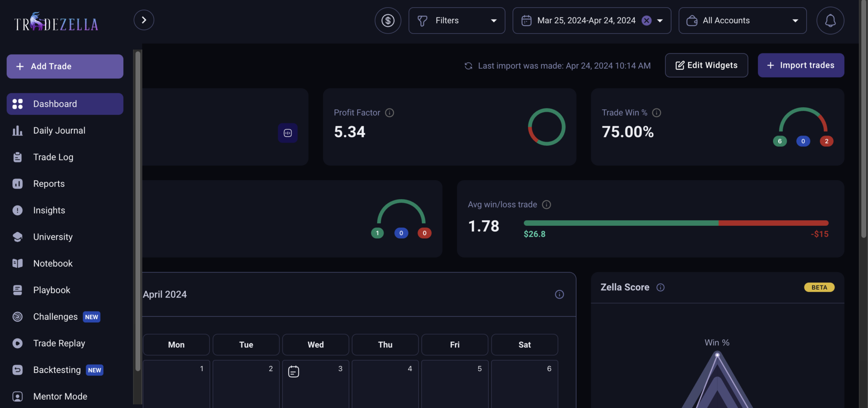This screenshot has height=408, width=868.
Task: Click the notification bell icon
Action: coord(830,20)
